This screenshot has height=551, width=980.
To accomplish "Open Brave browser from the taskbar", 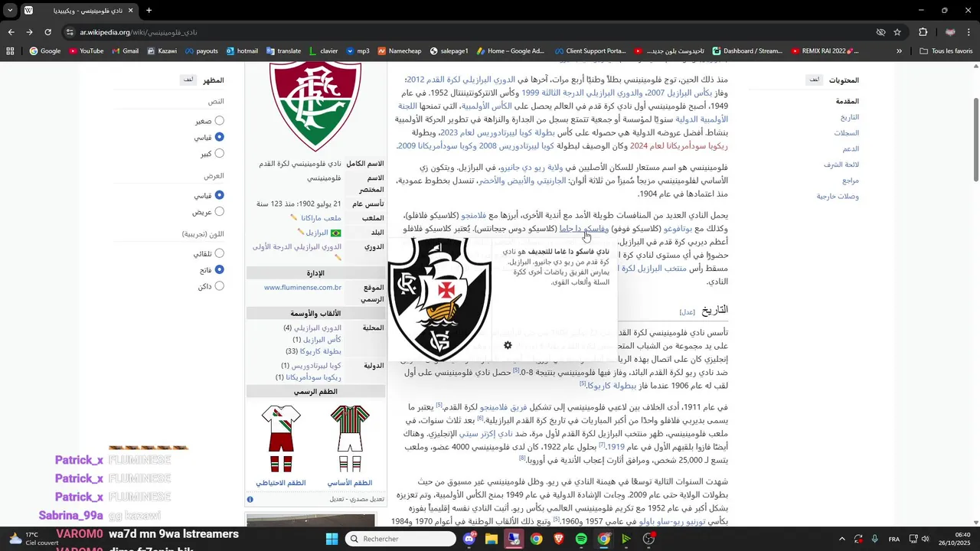I will point(559,539).
